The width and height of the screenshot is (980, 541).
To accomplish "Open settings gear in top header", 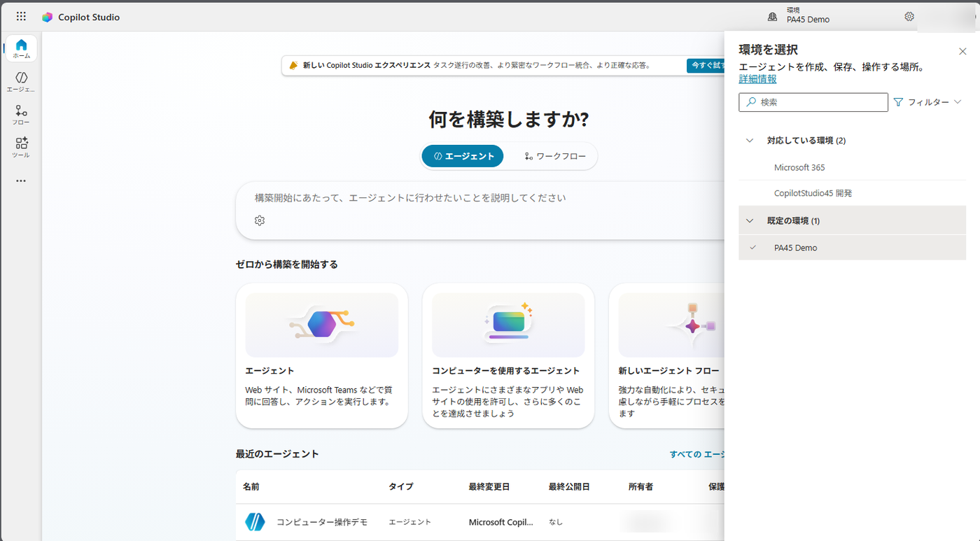I will coord(909,16).
